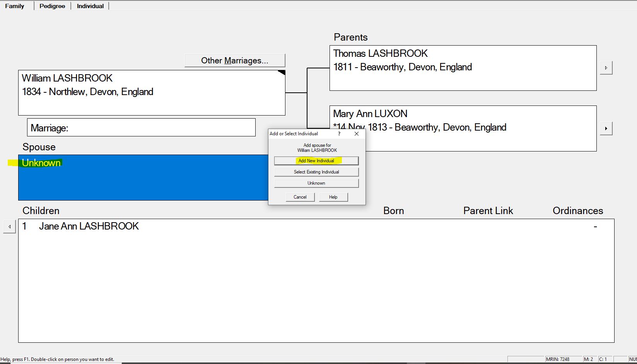Click the left arrow beside the Children list
This screenshot has height=364, width=637.
click(x=9, y=227)
